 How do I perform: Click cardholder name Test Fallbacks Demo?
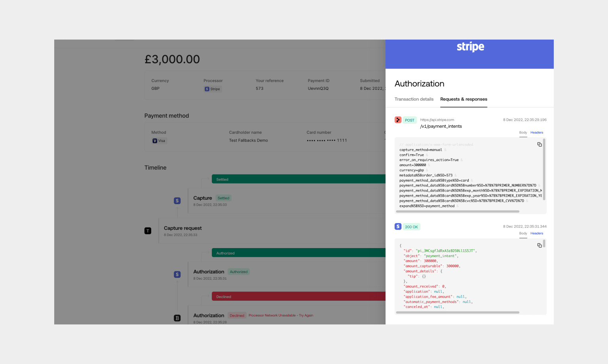point(248,140)
